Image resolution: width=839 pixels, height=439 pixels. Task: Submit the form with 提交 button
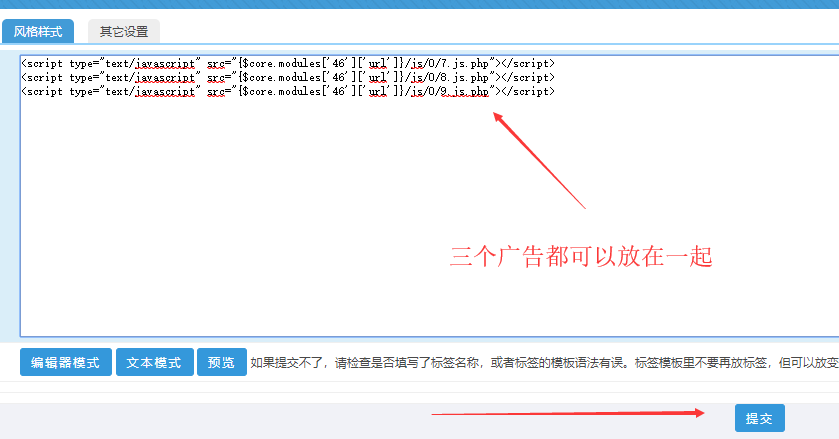click(x=759, y=419)
